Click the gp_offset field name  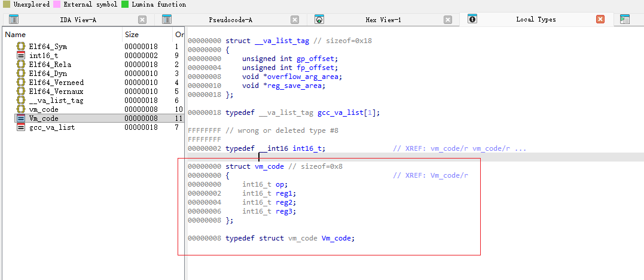315,59
